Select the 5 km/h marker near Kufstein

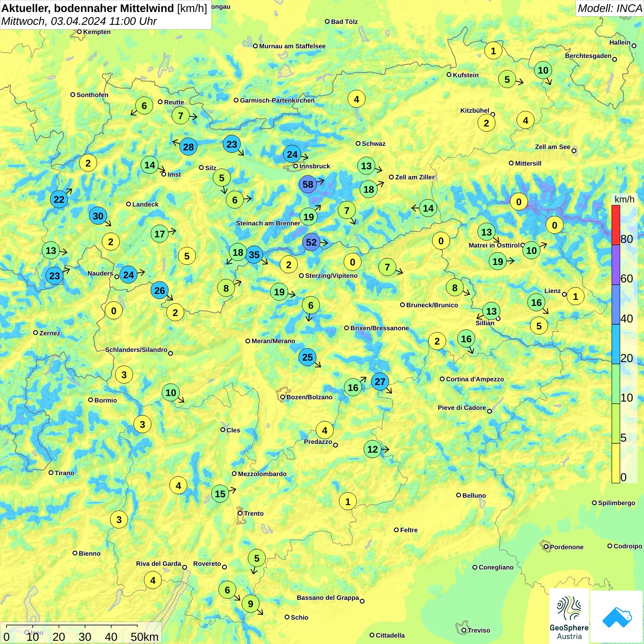(507, 79)
